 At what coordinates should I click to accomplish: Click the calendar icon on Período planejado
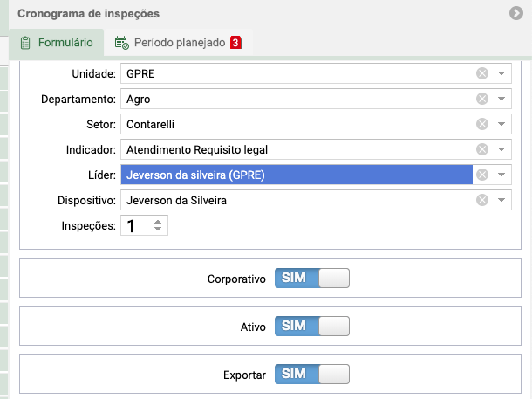pyautogui.click(x=121, y=43)
